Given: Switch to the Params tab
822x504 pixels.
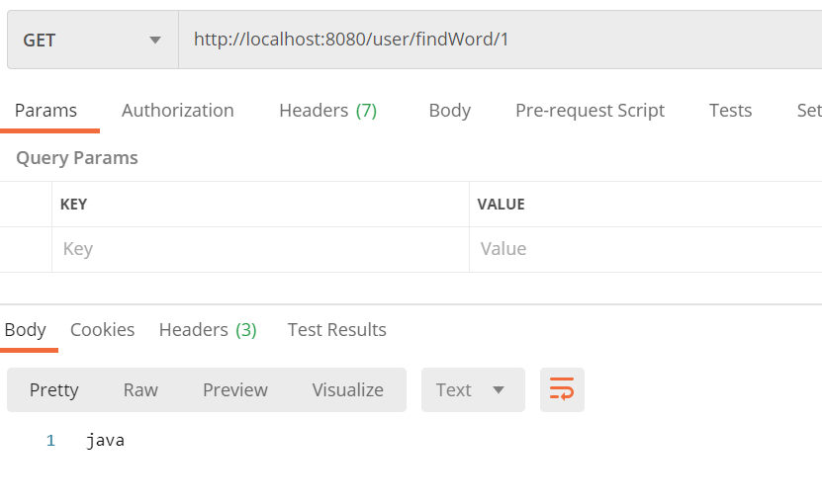Looking at the screenshot, I should point(46,111).
